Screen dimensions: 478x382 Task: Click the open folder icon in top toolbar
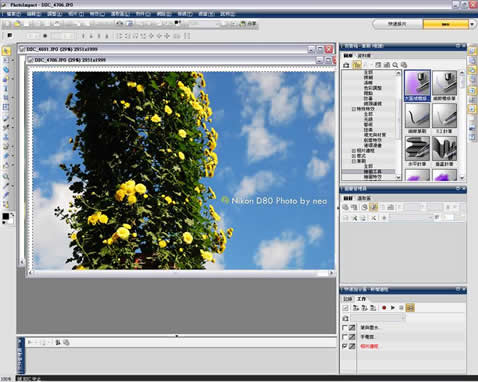(17, 24)
